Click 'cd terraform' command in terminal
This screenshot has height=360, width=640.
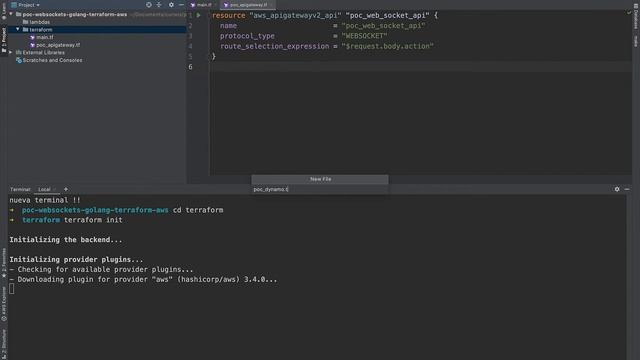pos(198,210)
